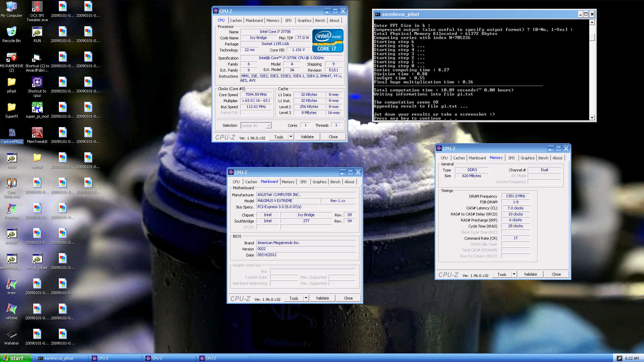
Task: Click the Intel Core i7 3770K name field
Action: click(x=275, y=32)
